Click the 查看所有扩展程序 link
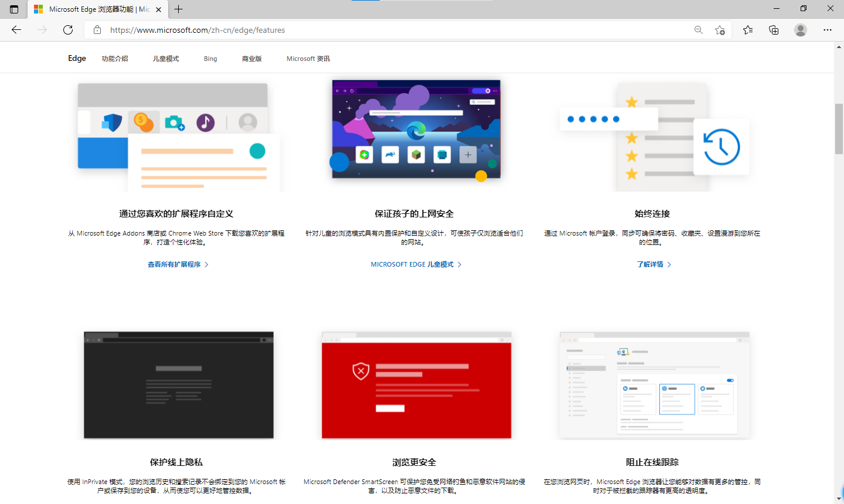This screenshot has height=504, width=844. 178,264
